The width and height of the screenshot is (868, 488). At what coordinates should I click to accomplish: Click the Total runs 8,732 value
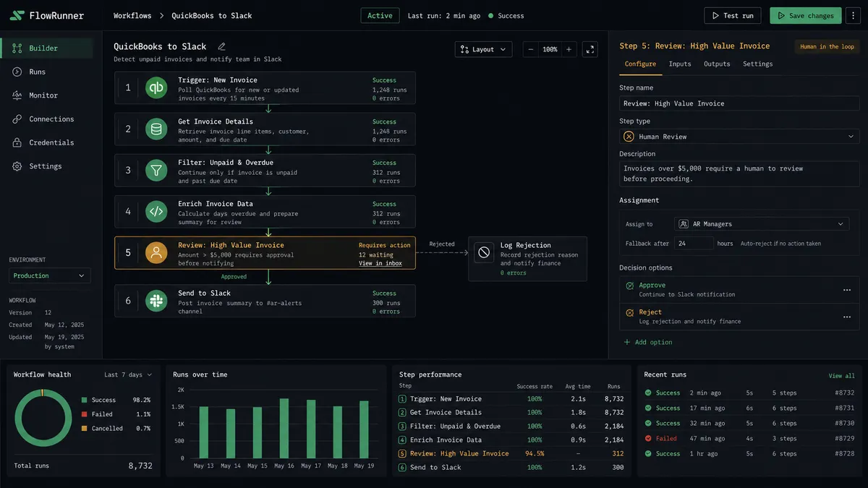click(140, 466)
